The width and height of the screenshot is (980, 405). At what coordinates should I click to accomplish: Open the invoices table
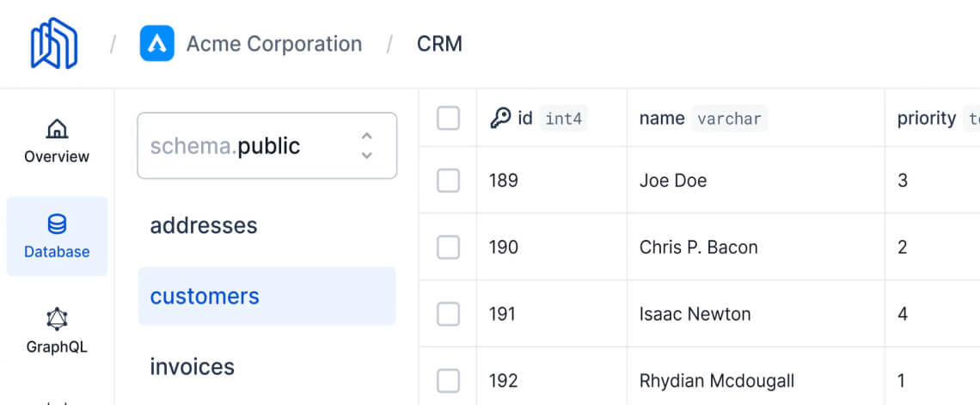point(192,366)
